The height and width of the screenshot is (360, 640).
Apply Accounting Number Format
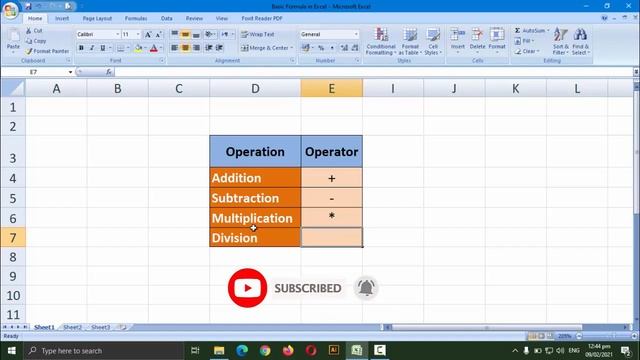pos(305,48)
